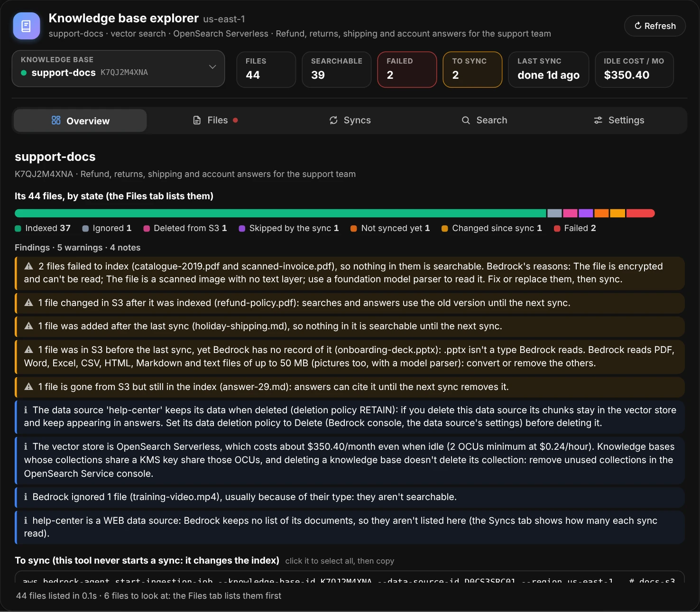The image size is (700, 612).
Task: Open the Knowledge Base selector dropdown
Action: (x=118, y=69)
